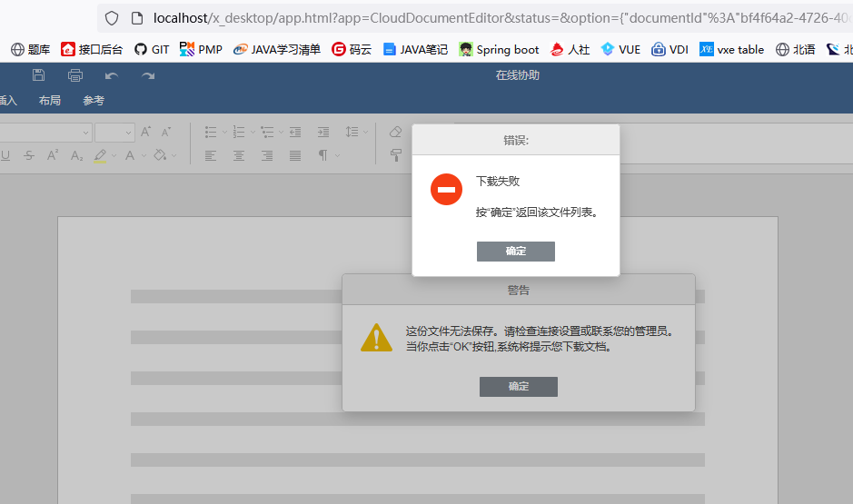Click the page info document icon
This screenshot has height=504, width=853.
point(137,18)
